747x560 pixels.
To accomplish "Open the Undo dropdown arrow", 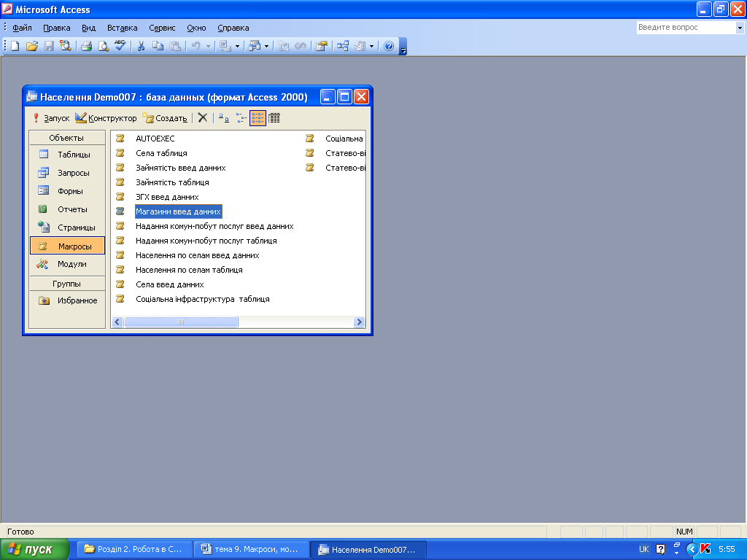I will click(x=208, y=46).
